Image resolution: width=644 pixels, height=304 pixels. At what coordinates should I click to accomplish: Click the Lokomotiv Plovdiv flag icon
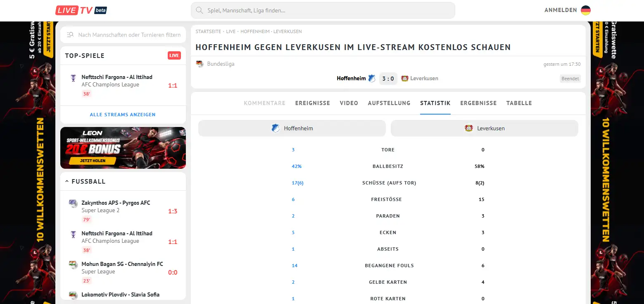(x=73, y=295)
